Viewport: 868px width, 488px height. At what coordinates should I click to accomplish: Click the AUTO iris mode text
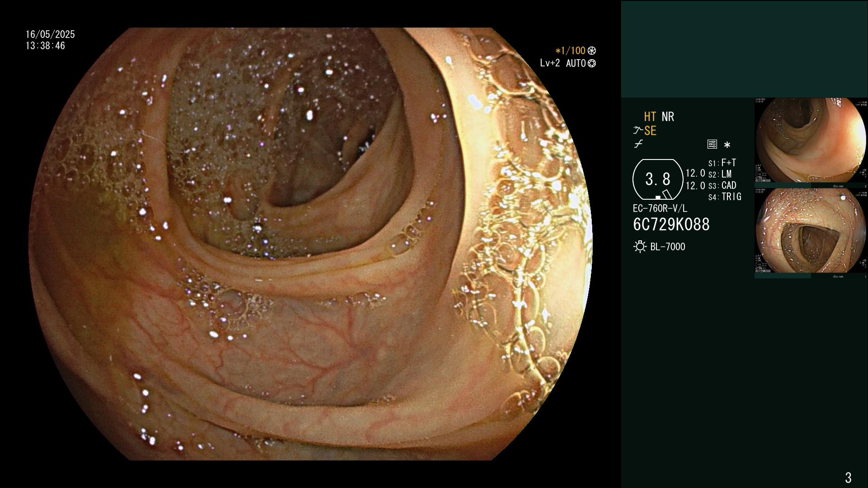(x=576, y=63)
